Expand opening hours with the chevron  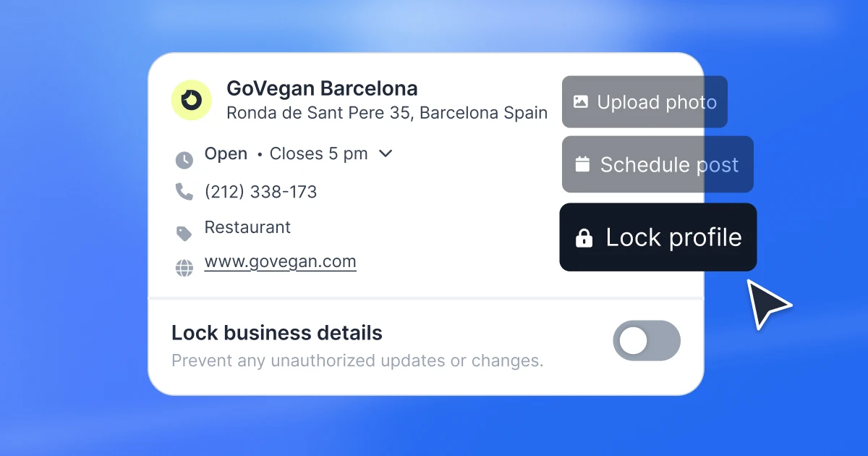pos(386,153)
